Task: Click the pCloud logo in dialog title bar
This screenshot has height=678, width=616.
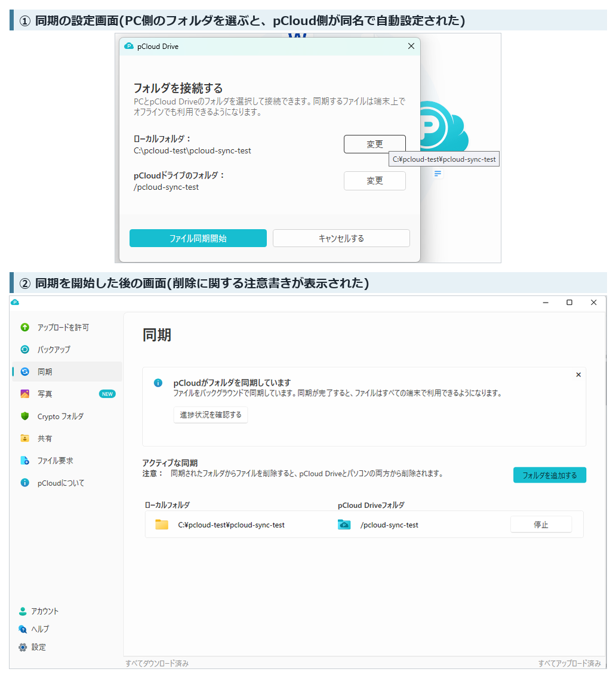Action: point(129,47)
